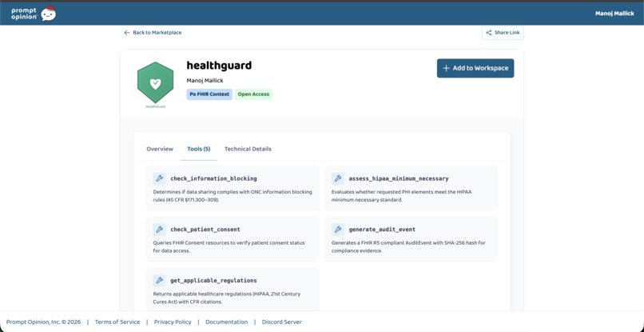
Task: Click the healthguard title heading
Action: point(219,66)
